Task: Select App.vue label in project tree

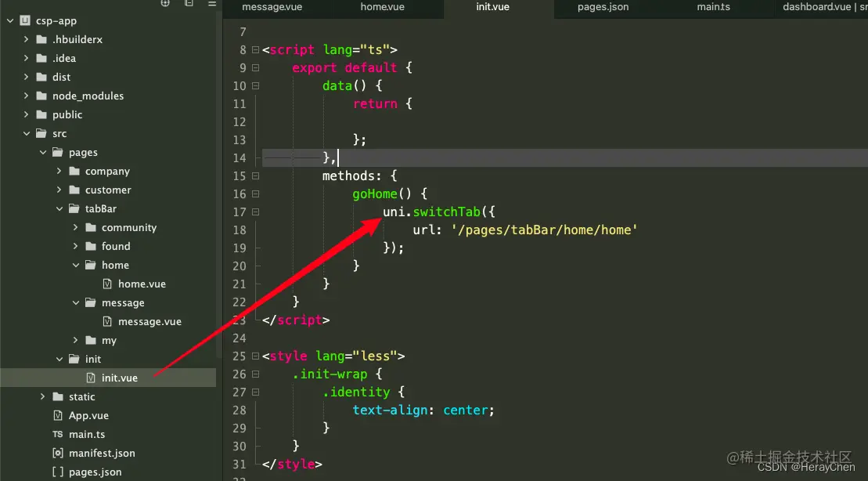Action: [x=88, y=416]
